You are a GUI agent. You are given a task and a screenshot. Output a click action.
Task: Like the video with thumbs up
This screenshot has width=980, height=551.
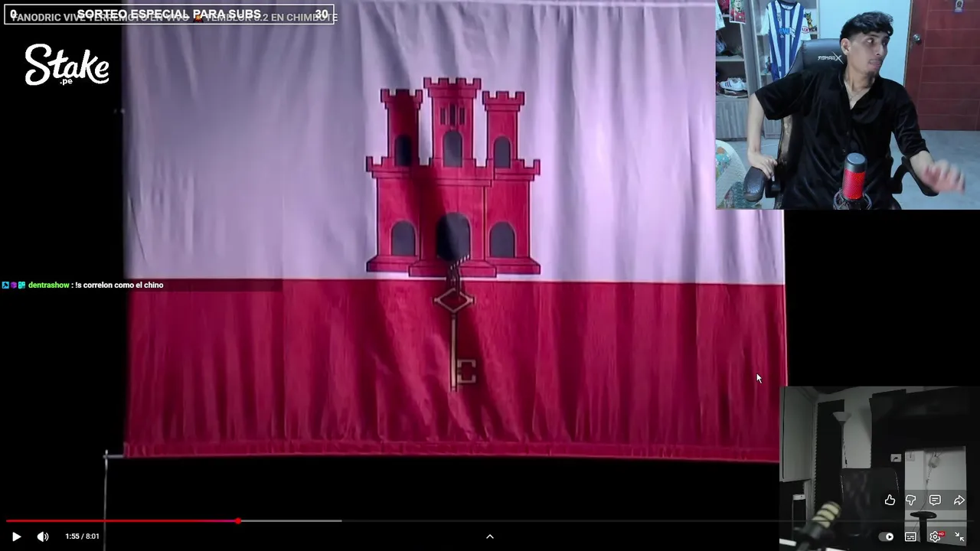tap(890, 500)
